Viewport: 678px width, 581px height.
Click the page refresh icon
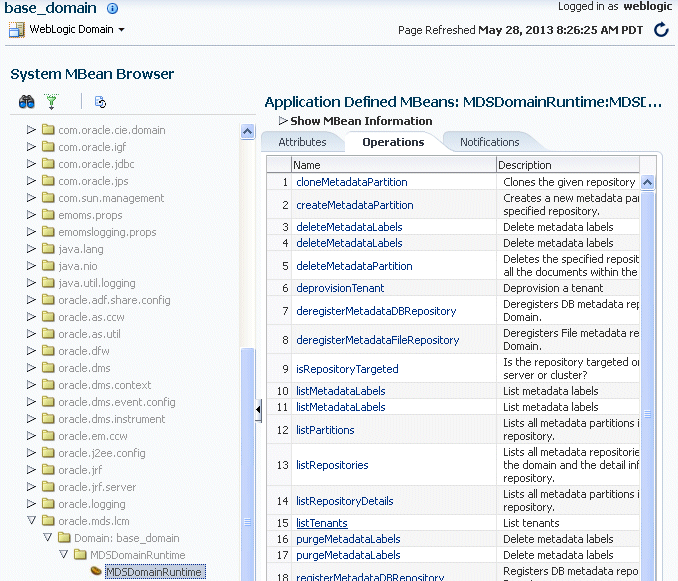pyautogui.click(x=661, y=30)
